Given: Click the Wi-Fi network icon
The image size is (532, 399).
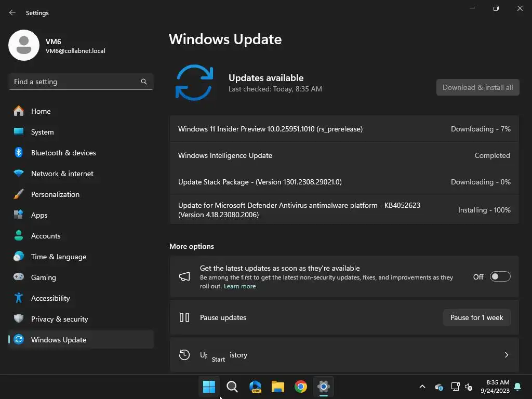Looking at the screenshot, I should tap(19, 174).
